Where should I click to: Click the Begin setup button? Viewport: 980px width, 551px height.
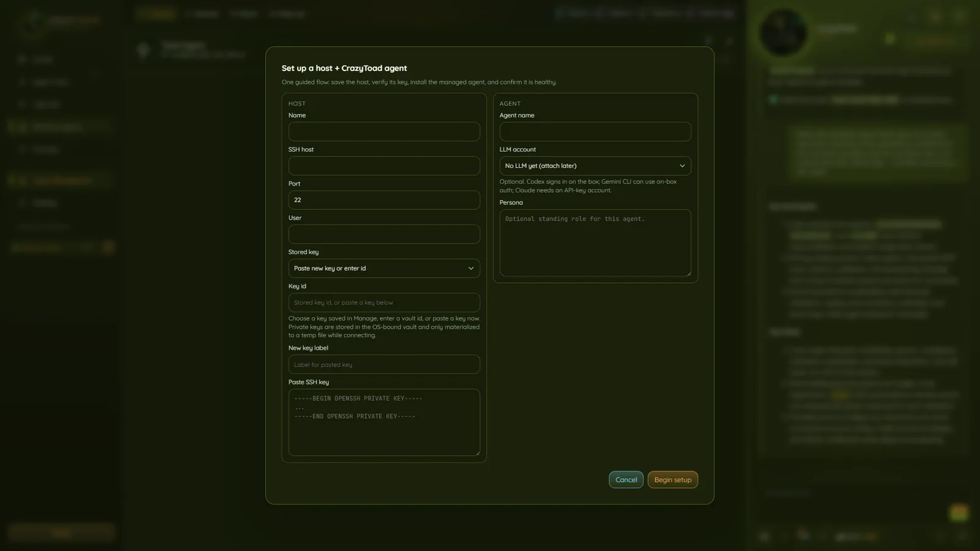pyautogui.click(x=673, y=479)
